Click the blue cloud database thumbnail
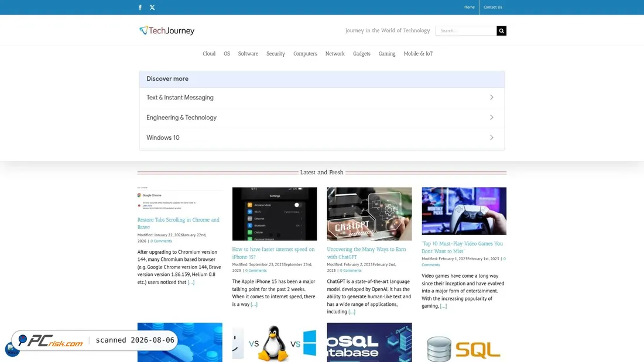Image resolution: width=644 pixels, height=362 pixels. pyautogui.click(x=180, y=342)
